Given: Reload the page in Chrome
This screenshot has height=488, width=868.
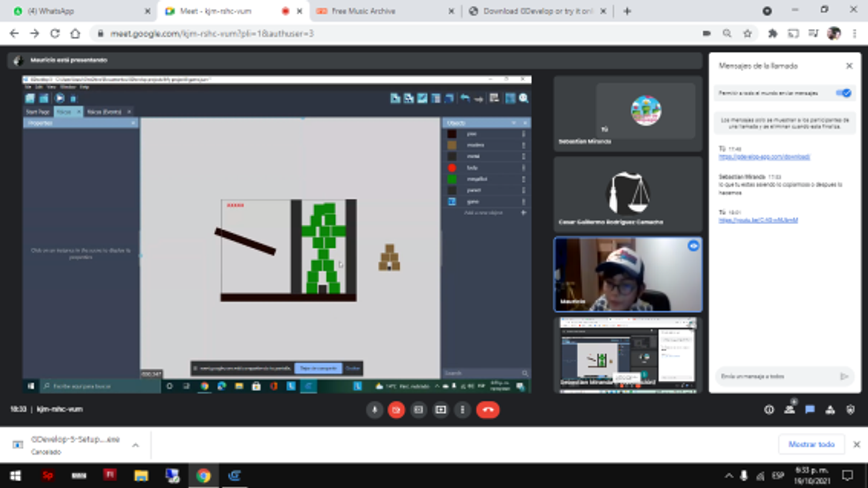Looking at the screenshot, I should [x=55, y=34].
